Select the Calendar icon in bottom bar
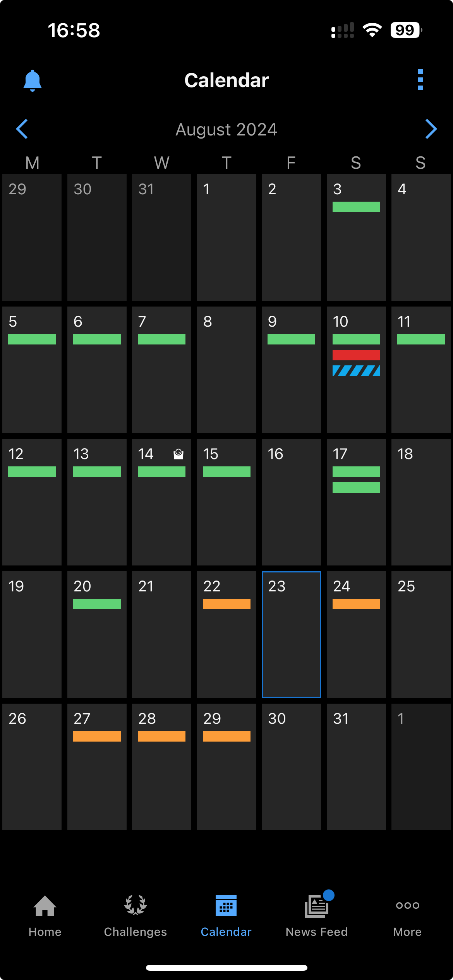 pos(226,906)
